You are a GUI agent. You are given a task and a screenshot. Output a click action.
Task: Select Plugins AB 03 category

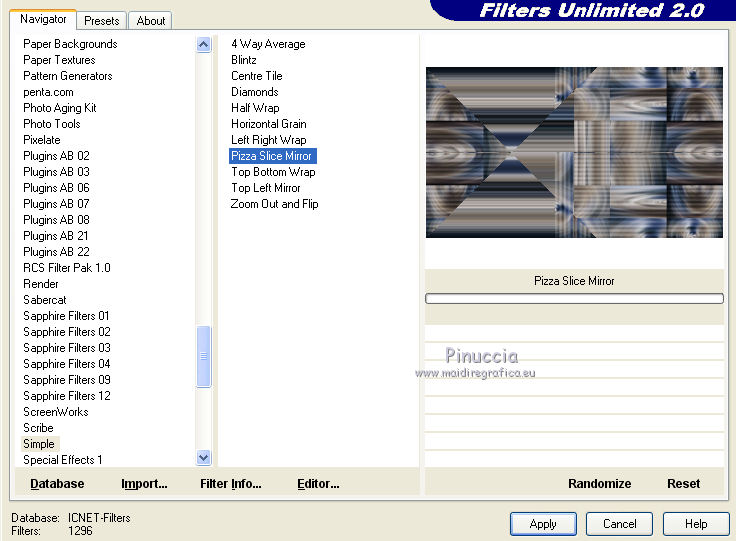56,172
